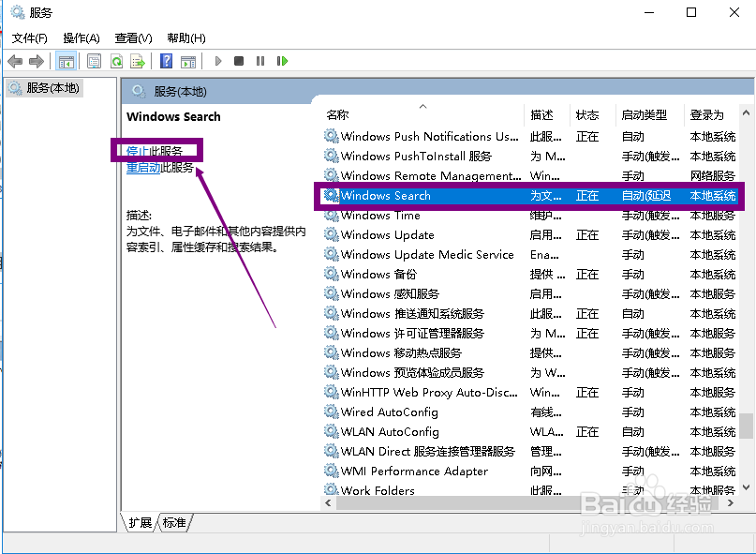The height and width of the screenshot is (554, 756).
Task: Switch to the 标准 tab
Action: (174, 522)
